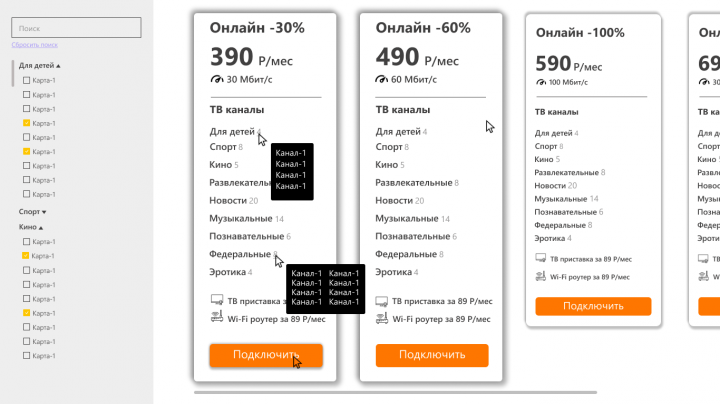Click the Wi-Fi роутер icon in the Онлайн -30% card
The height and width of the screenshot is (404, 720).
pyautogui.click(x=216, y=318)
